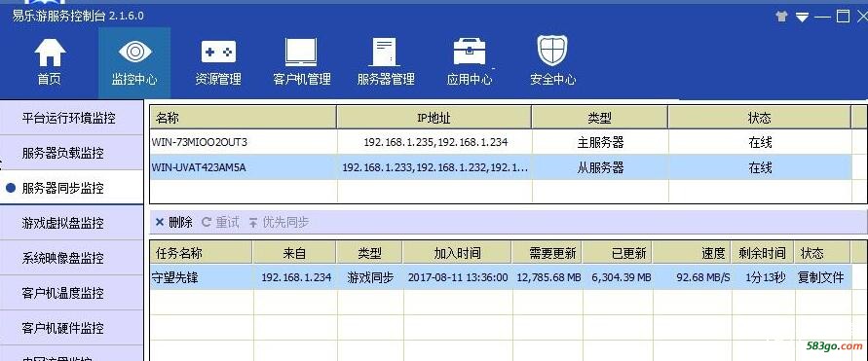The height and width of the screenshot is (361, 868).
Task: Select the 监控中心 eye icon
Action: (x=135, y=52)
